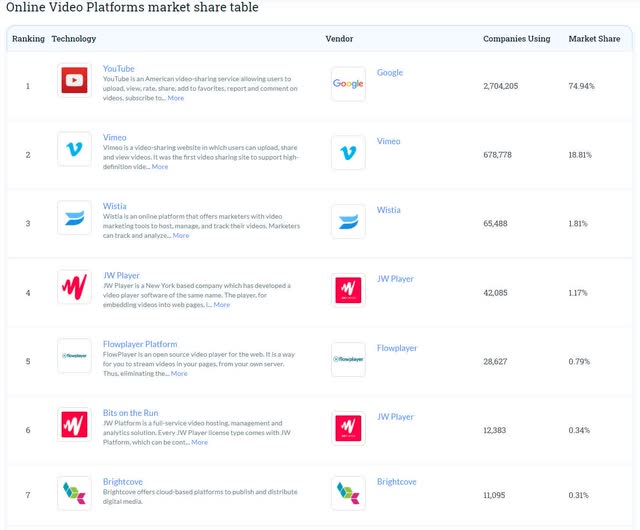The height and width of the screenshot is (530, 640).
Task: Click the Brightcove vendor logo
Action: [348, 493]
